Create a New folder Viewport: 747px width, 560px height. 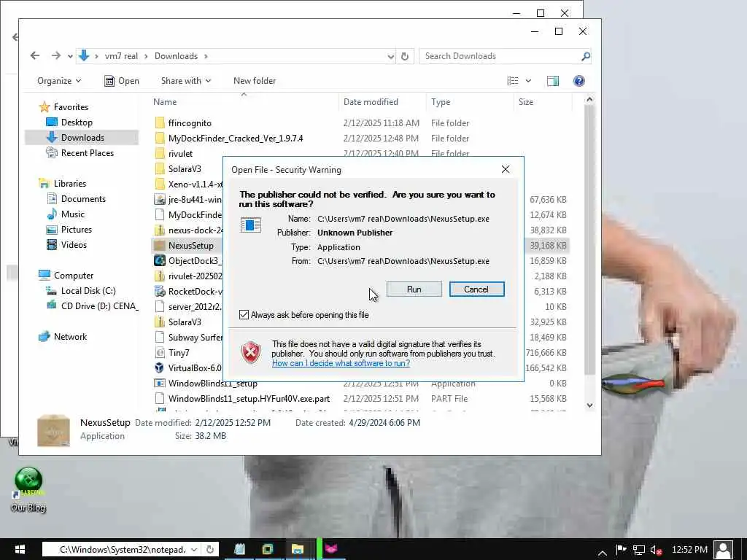[255, 81]
